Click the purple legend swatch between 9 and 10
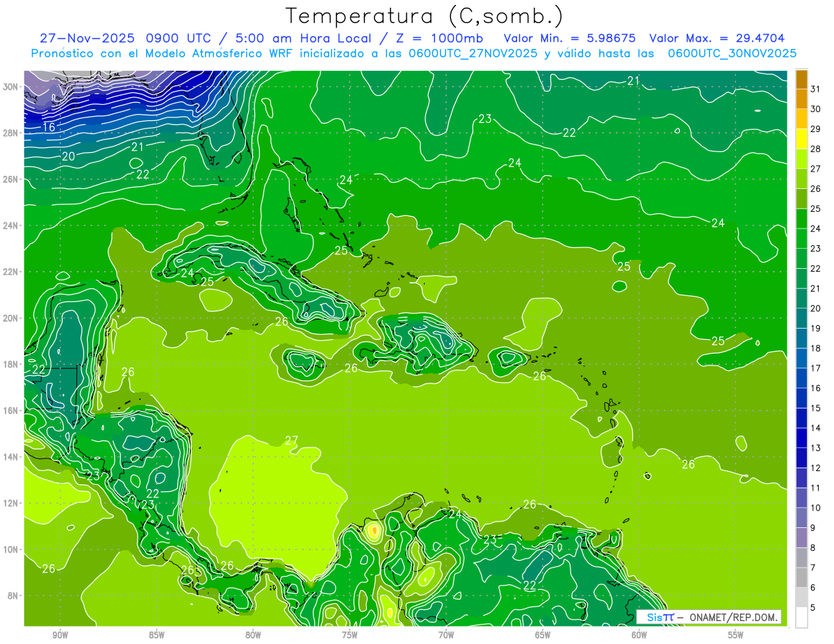 tap(801, 518)
